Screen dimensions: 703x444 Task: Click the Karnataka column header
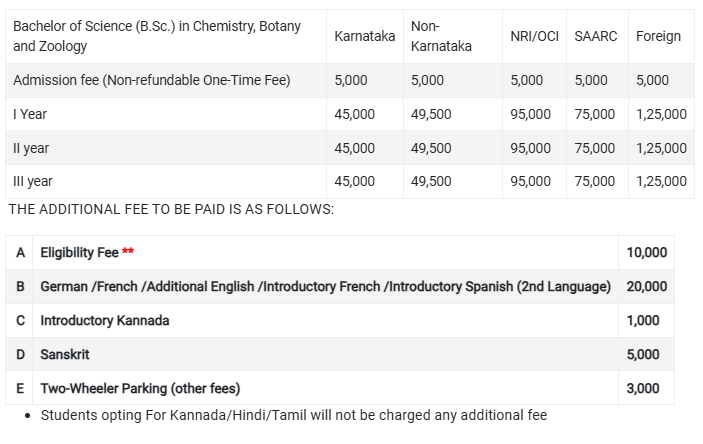coord(364,36)
